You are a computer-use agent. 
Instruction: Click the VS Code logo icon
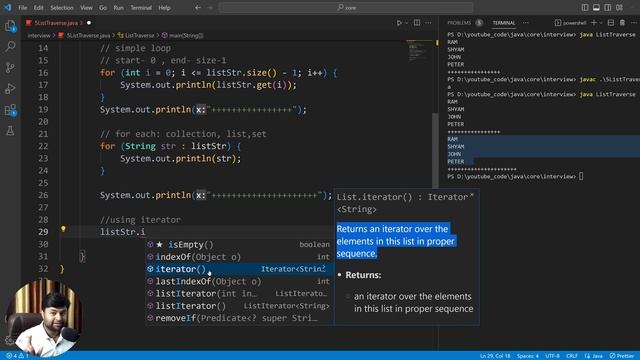tap(8, 7)
